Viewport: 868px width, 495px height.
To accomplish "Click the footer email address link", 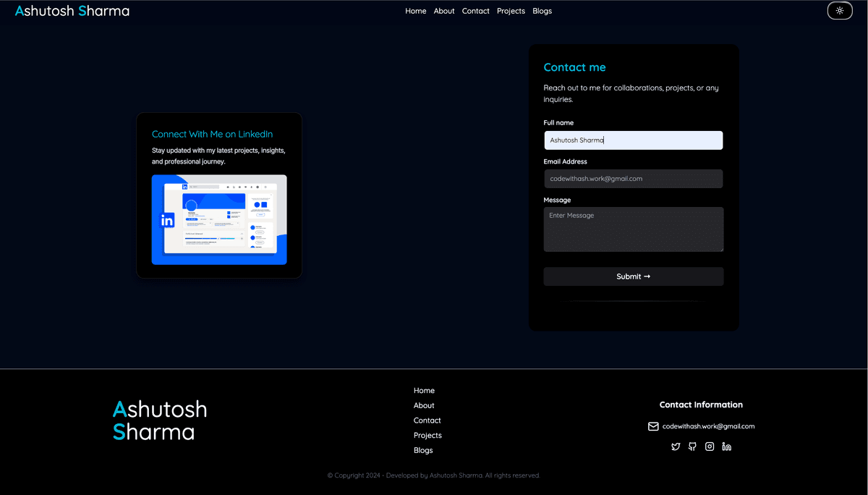I will pos(708,426).
